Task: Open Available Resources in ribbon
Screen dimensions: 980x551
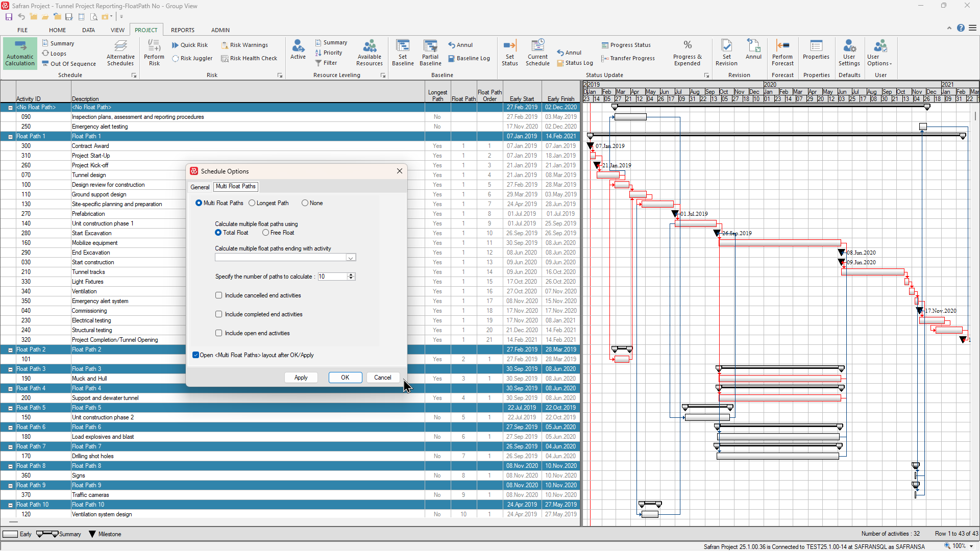Action: pos(370,53)
